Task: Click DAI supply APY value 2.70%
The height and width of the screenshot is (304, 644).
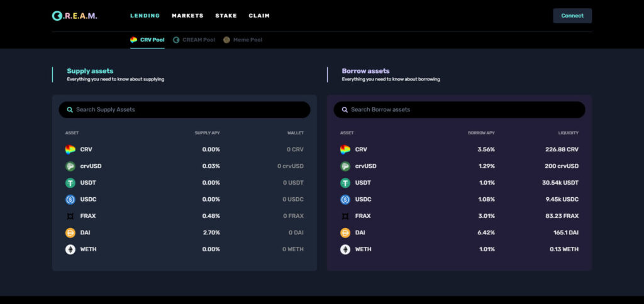Action: (211, 232)
